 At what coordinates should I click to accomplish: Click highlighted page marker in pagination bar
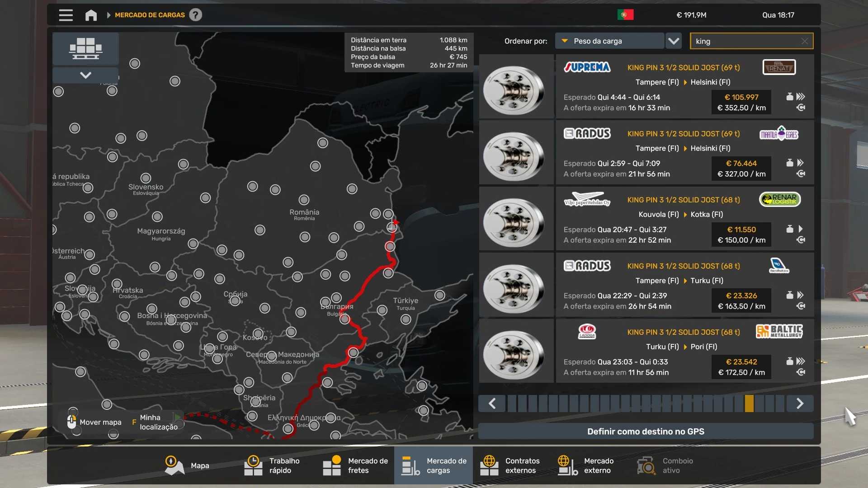point(749,404)
